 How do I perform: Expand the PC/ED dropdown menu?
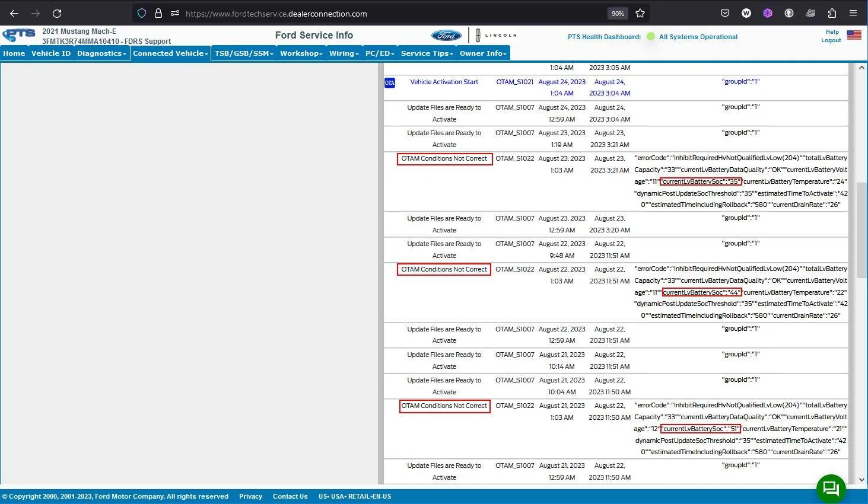[x=380, y=53]
